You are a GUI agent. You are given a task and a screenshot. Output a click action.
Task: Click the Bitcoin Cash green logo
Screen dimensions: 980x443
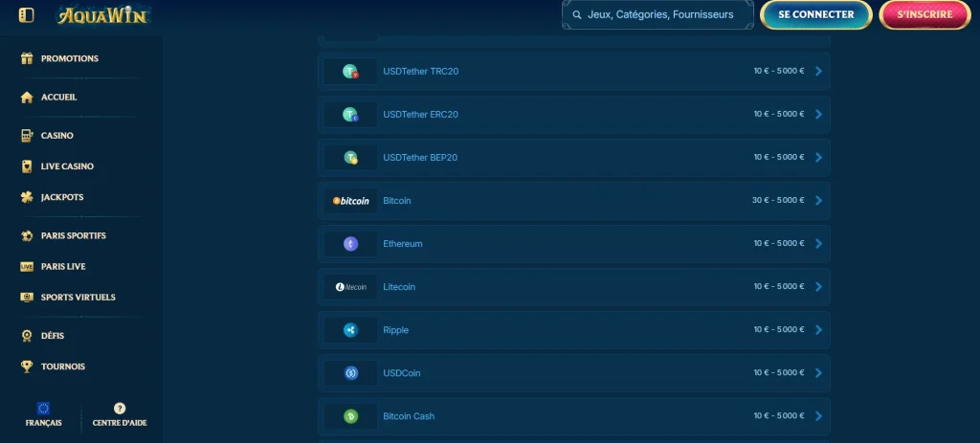click(350, 416)
